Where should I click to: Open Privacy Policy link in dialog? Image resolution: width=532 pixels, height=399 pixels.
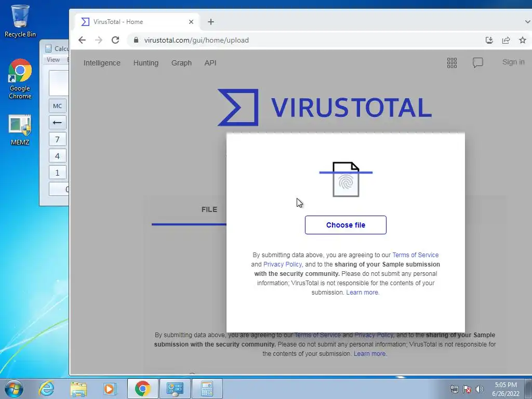click(x=282, y=264)
